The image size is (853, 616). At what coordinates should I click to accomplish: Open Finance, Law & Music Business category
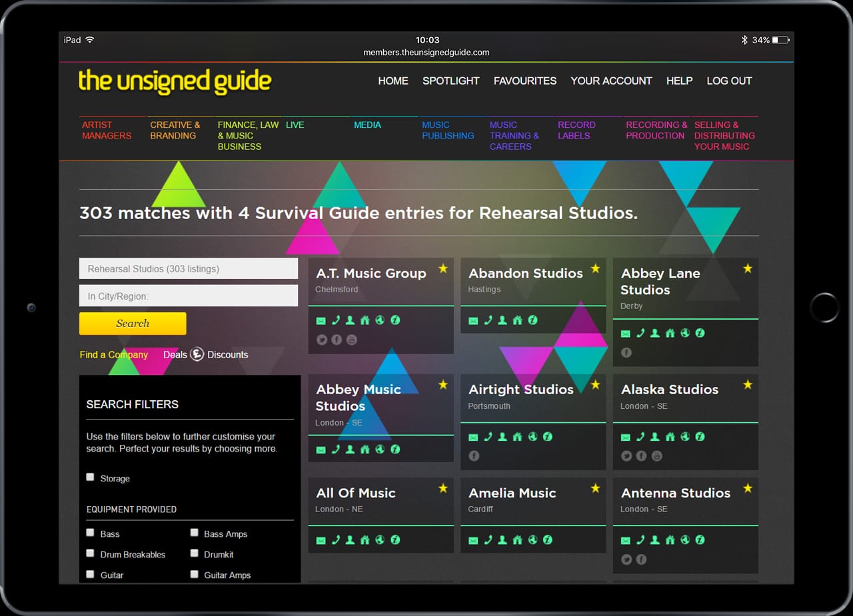click(x=248, y=135)
